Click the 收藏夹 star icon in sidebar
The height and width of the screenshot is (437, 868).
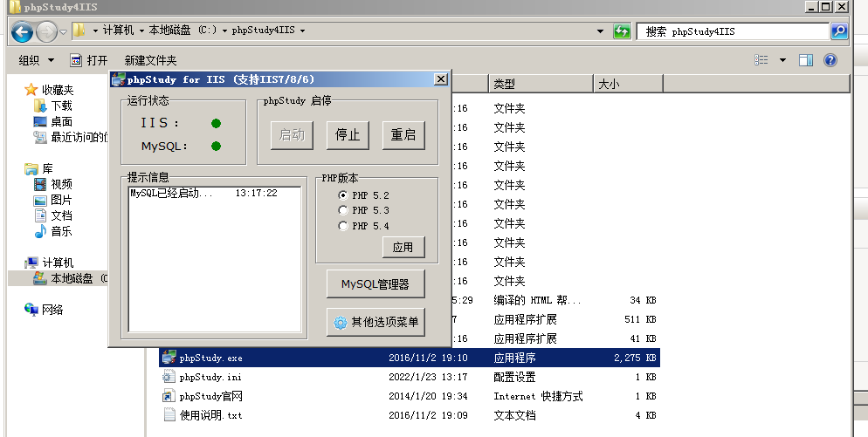[x=31, y=90]
